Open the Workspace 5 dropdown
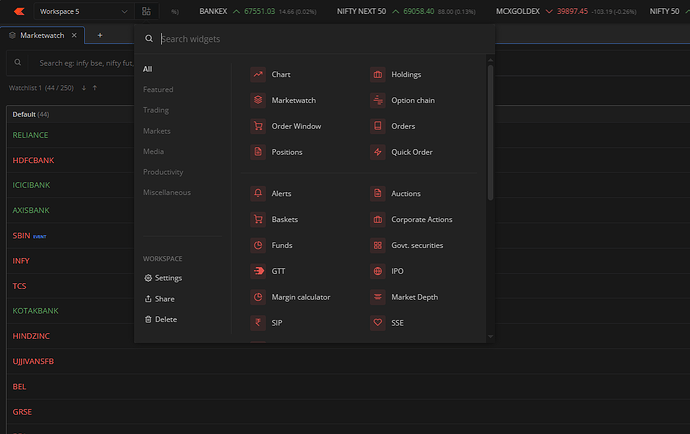 83,11
